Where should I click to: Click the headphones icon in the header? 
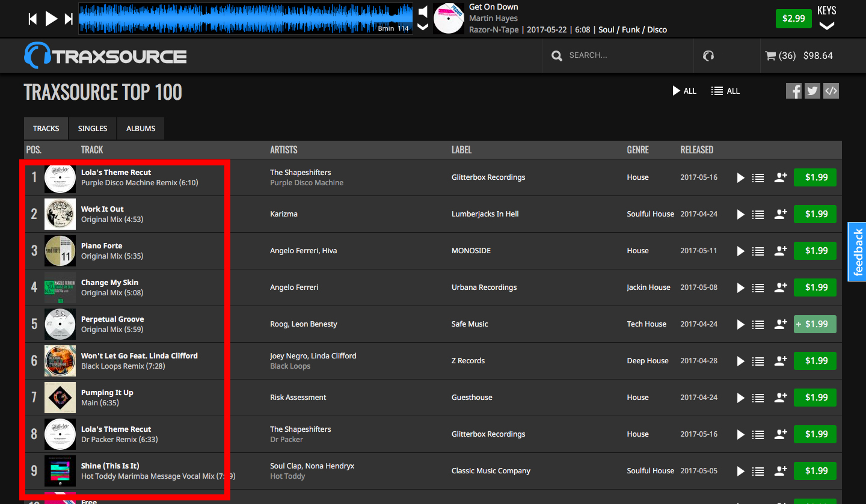click(x=708, y=56)
